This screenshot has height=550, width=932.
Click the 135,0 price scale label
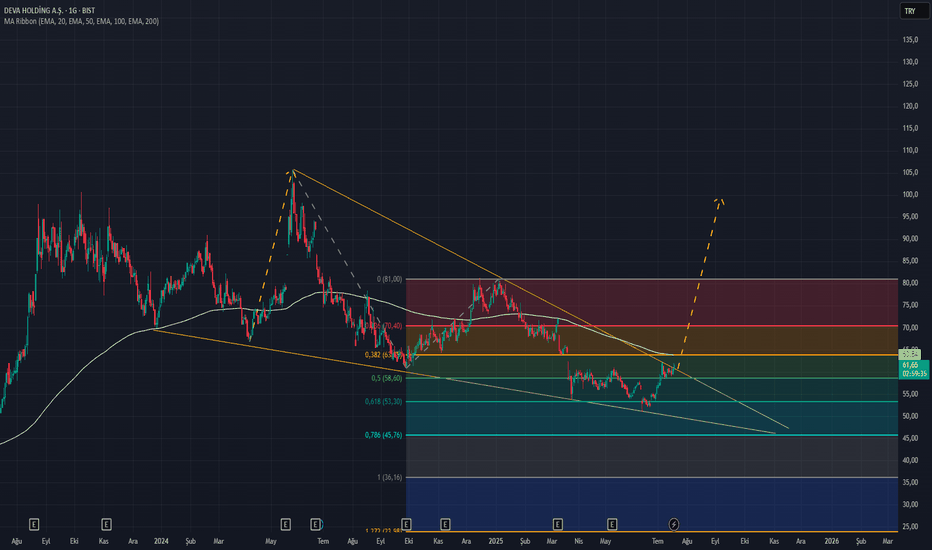pyautogui.click(x=910, y=40)
